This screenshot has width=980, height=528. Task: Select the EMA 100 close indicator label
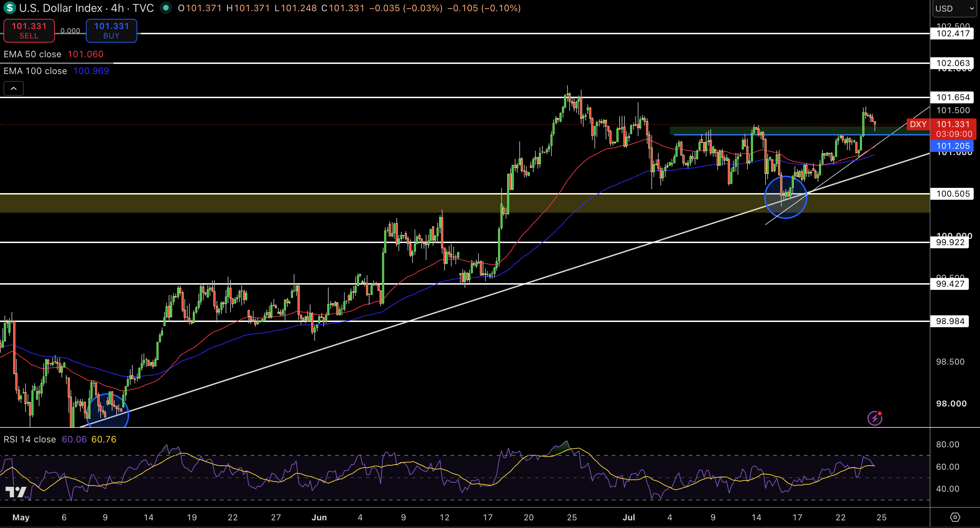tap(35, 71)
